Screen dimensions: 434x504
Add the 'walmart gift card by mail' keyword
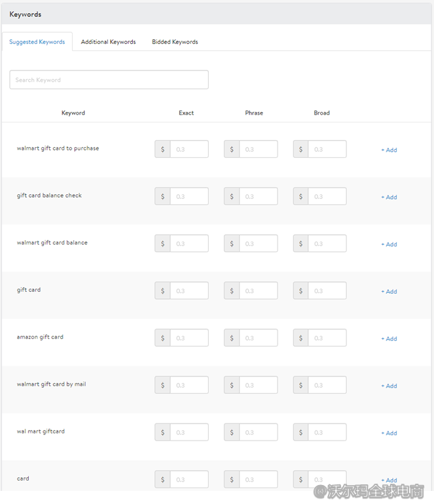(389, 386)
